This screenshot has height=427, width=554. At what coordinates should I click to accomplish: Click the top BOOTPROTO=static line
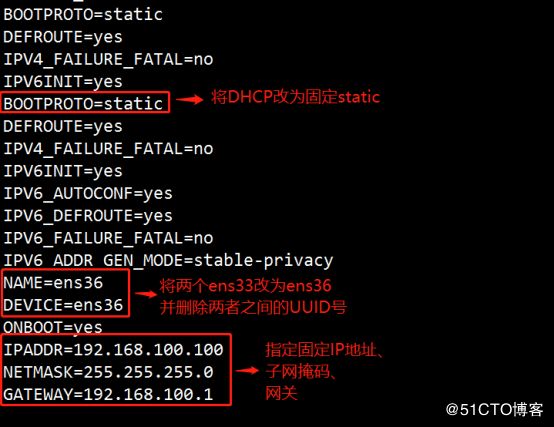(83, 15)
